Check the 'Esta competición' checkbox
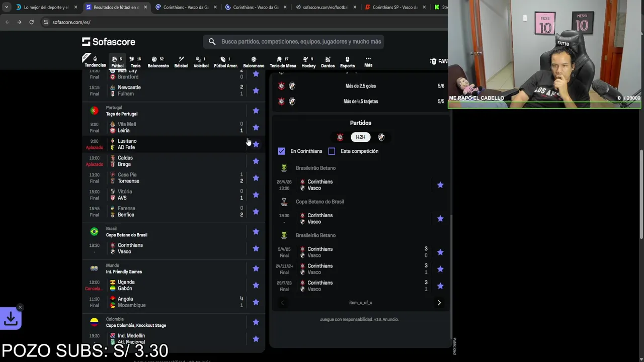This screenshot has width=644, height=362. (332, 151)
